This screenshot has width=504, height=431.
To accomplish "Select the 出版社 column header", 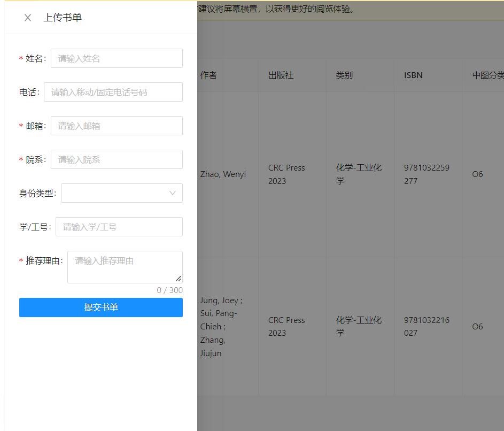I will coord(281,75).
